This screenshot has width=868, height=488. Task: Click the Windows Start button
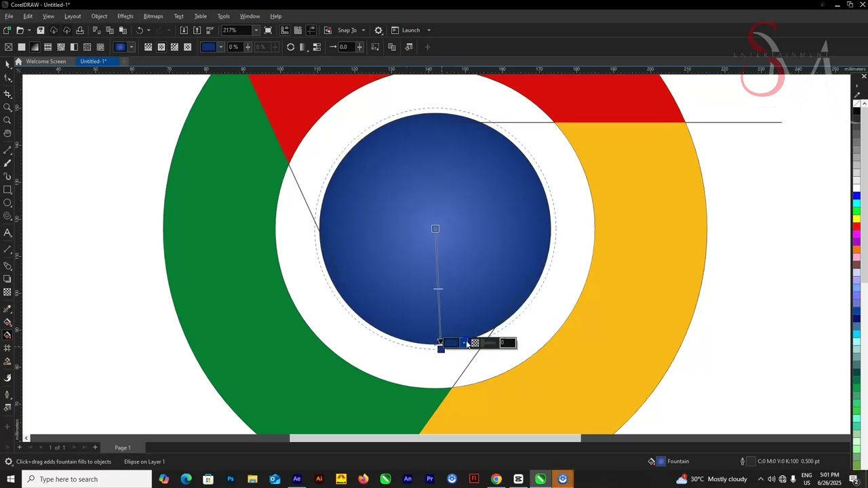(x=11, y=479)
